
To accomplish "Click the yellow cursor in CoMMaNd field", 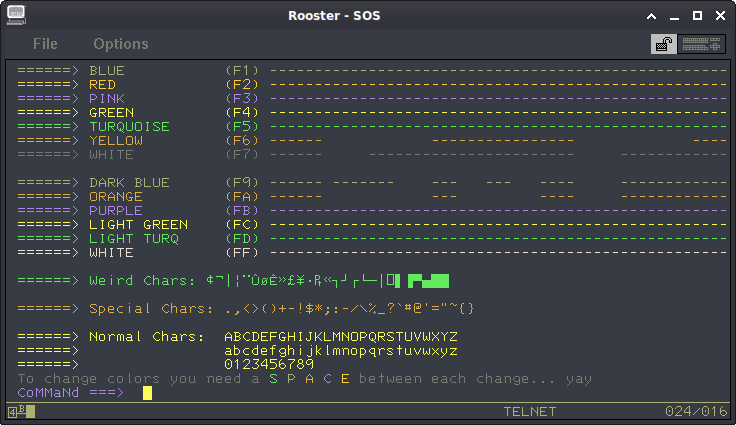I will point(147,393).
